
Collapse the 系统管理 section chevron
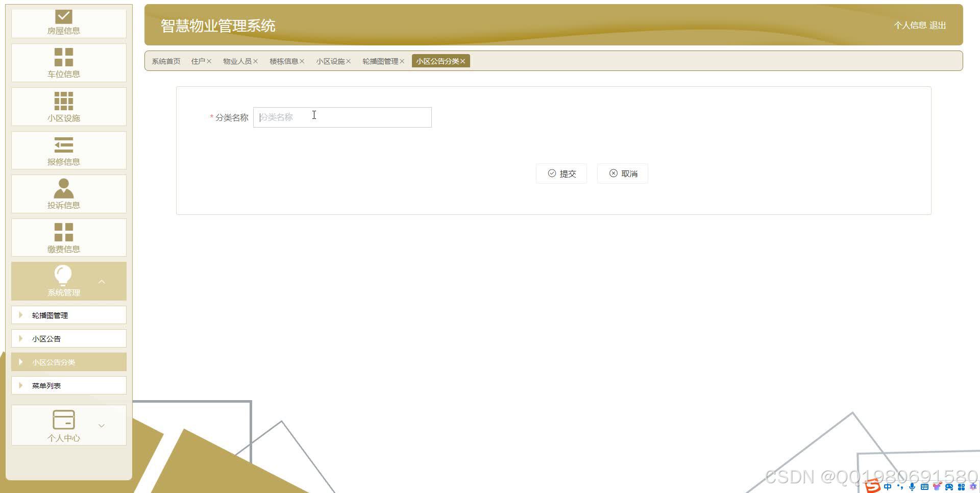[x=102, y=281]
